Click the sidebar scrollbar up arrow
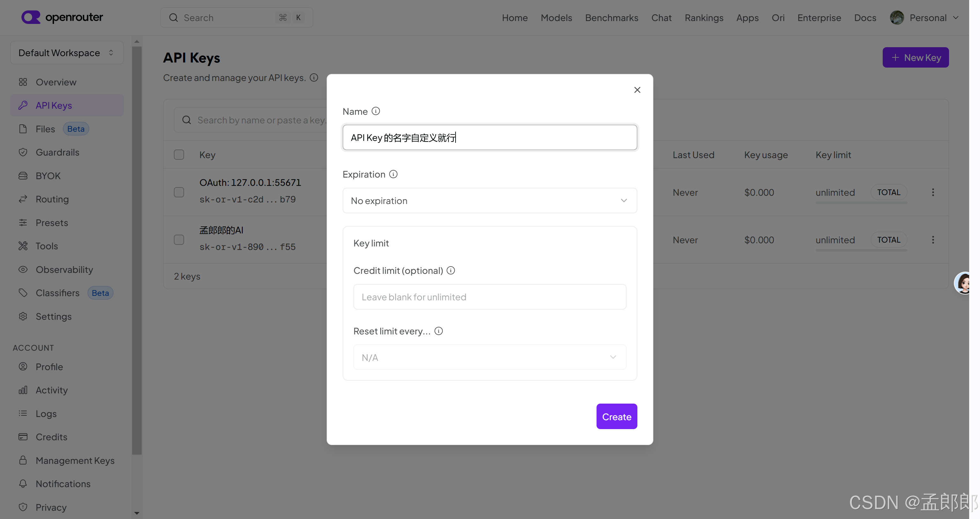 point(137,41)
